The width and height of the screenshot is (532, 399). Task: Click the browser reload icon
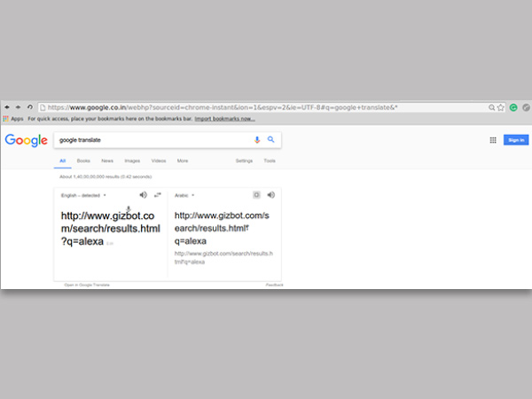tap(29, 107)
